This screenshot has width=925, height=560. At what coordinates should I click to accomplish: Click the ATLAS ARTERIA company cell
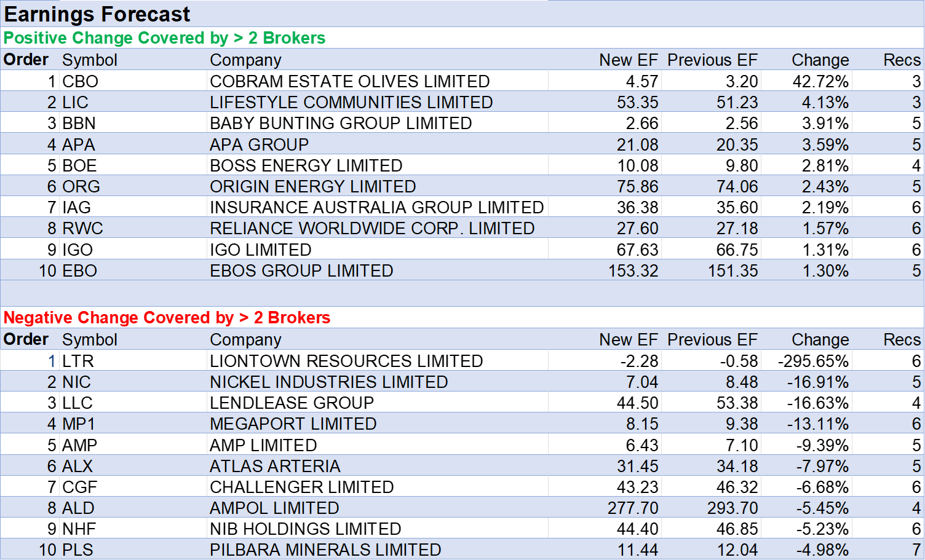[x=275, y=467]
